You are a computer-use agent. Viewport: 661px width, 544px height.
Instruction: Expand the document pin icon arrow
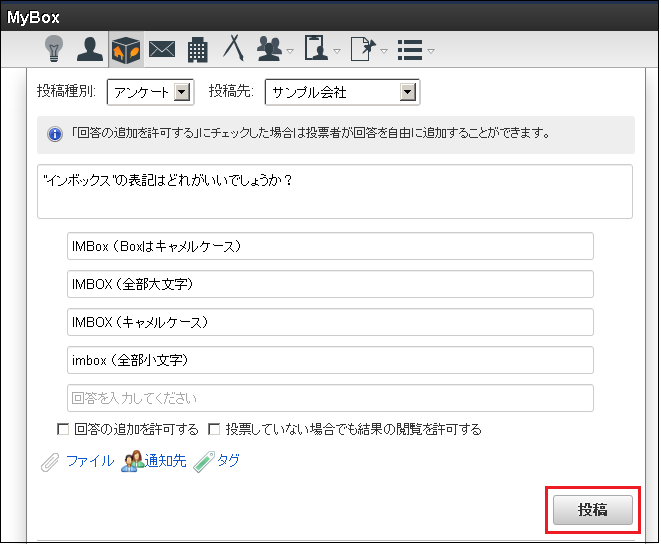[384, 51]
